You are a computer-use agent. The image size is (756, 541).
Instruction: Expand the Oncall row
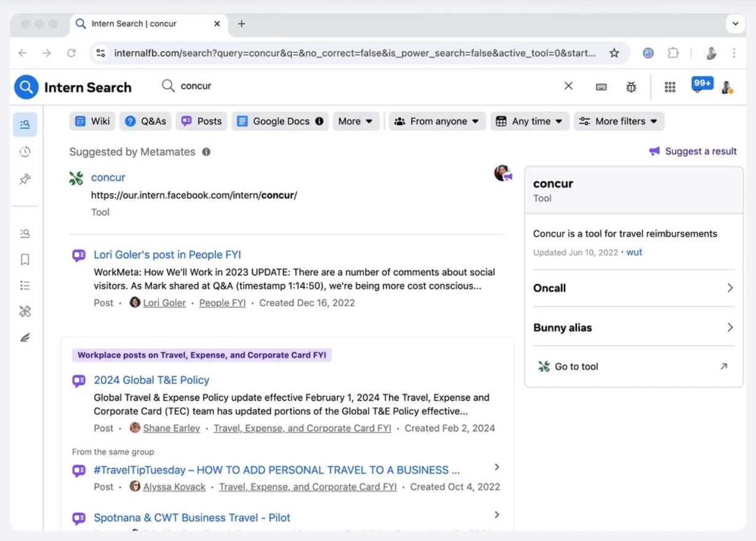[x=634, y=288]
